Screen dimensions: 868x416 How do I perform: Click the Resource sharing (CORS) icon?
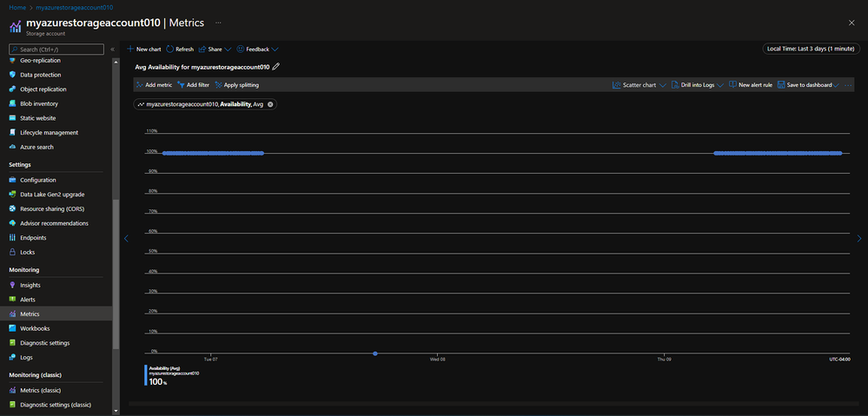click(13, 208)
